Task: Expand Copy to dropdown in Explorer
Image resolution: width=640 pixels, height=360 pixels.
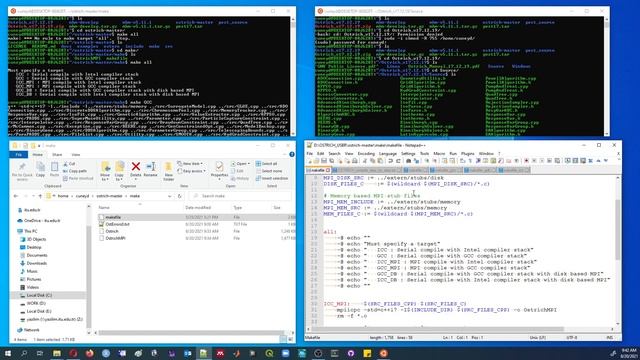Action: [119, 177]
